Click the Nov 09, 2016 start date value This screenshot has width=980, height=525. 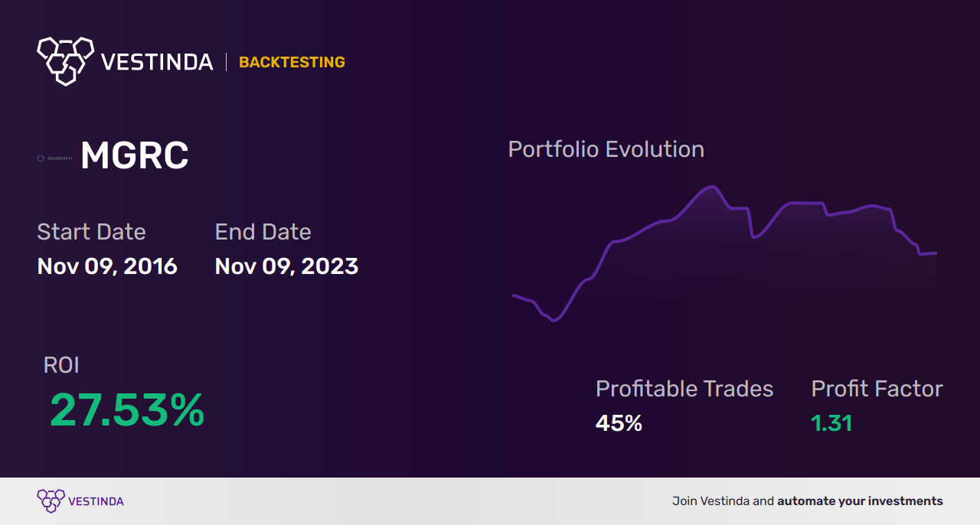(x=107, y=266)
